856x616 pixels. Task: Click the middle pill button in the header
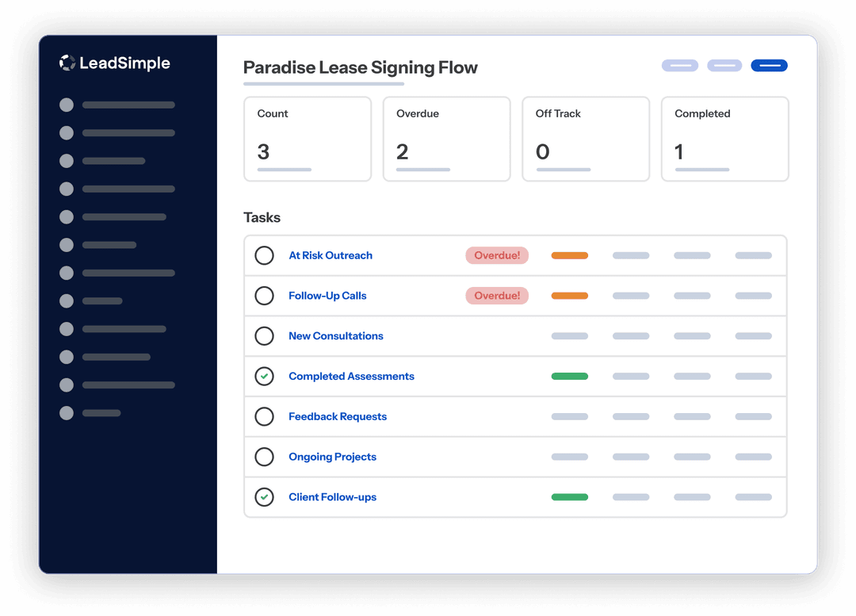[724, 66]
